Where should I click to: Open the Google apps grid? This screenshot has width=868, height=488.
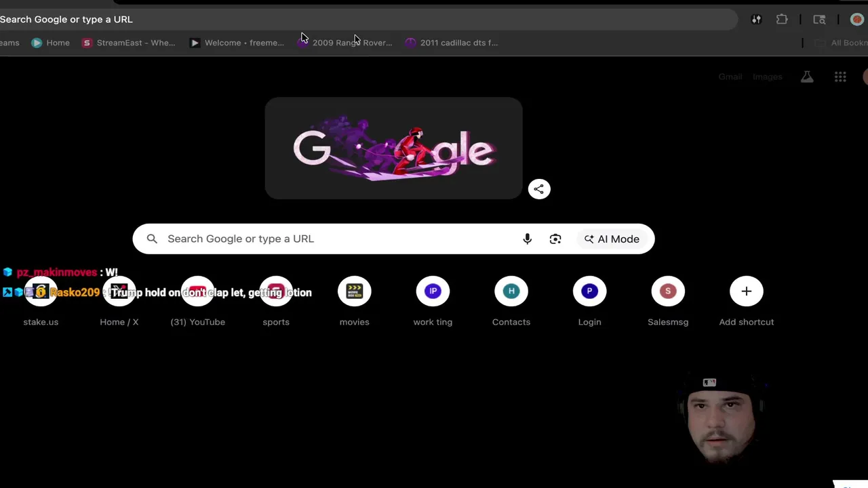pos(840,77)
